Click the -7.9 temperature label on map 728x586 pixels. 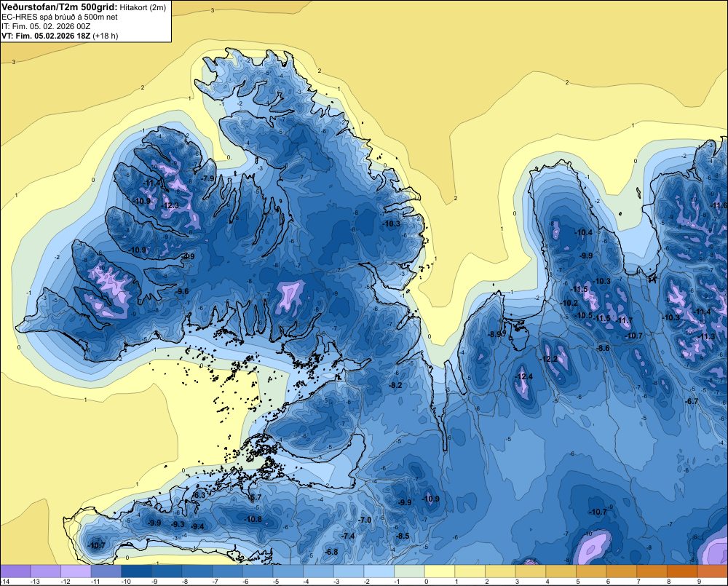point(208,178)
